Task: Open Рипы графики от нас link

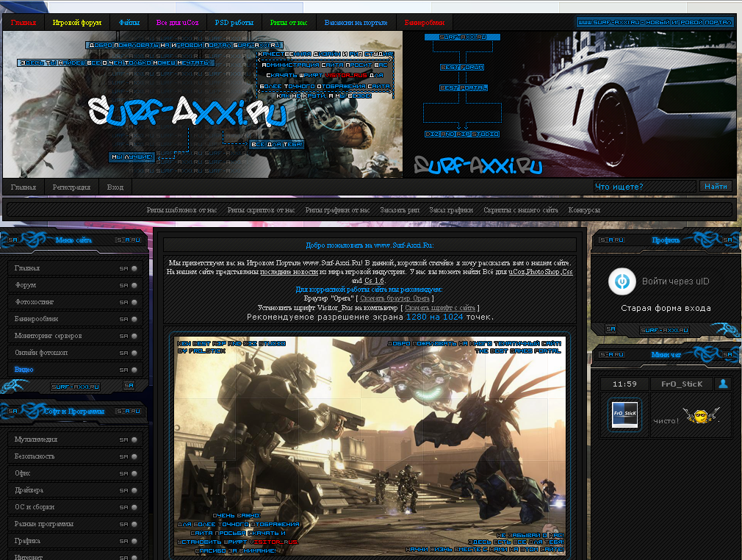Action: [337, 209]
